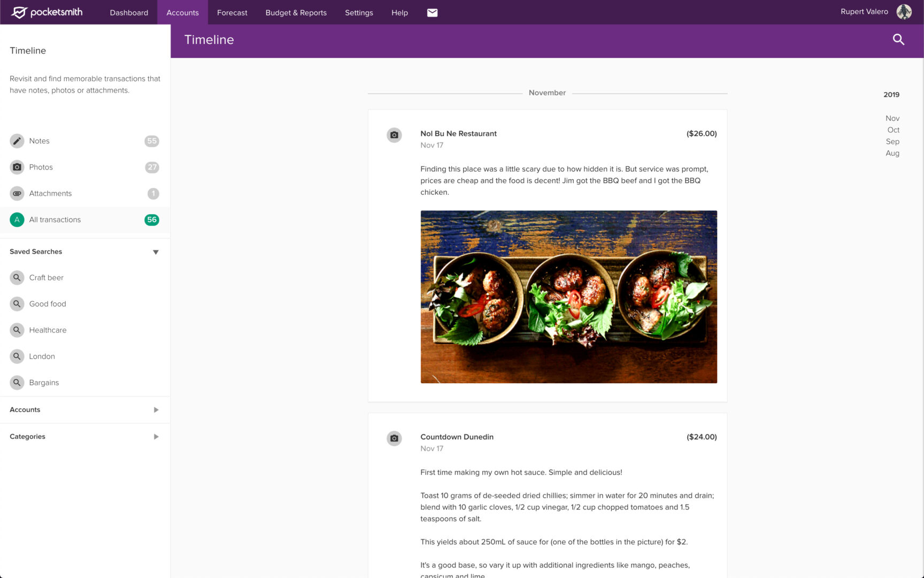Open the Help menu
Screen dimensions: 924x578
click(399, 12)
